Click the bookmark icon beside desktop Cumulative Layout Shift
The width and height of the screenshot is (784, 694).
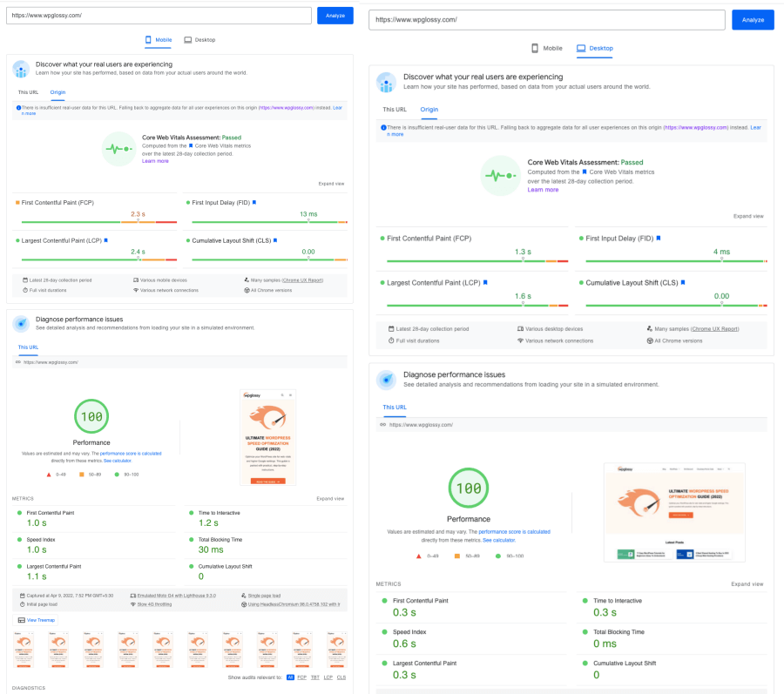[x=682, y=283]
